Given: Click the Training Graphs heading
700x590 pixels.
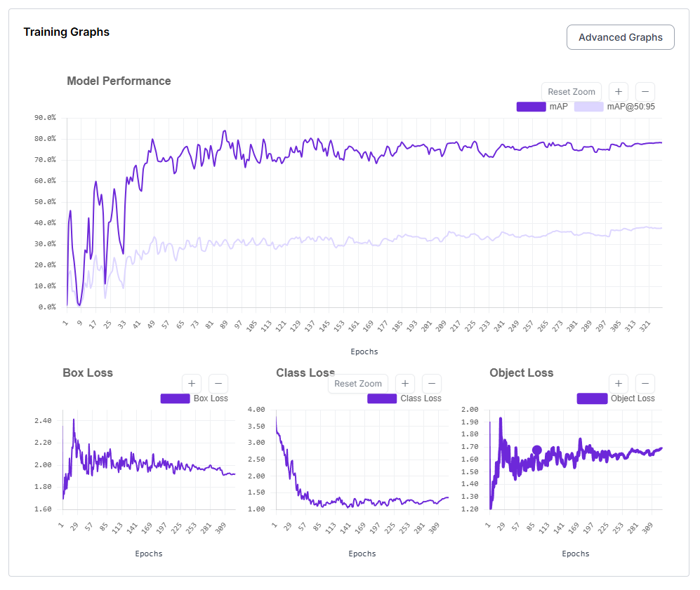Looking at the screenshot, I should (x=67, y=32).
